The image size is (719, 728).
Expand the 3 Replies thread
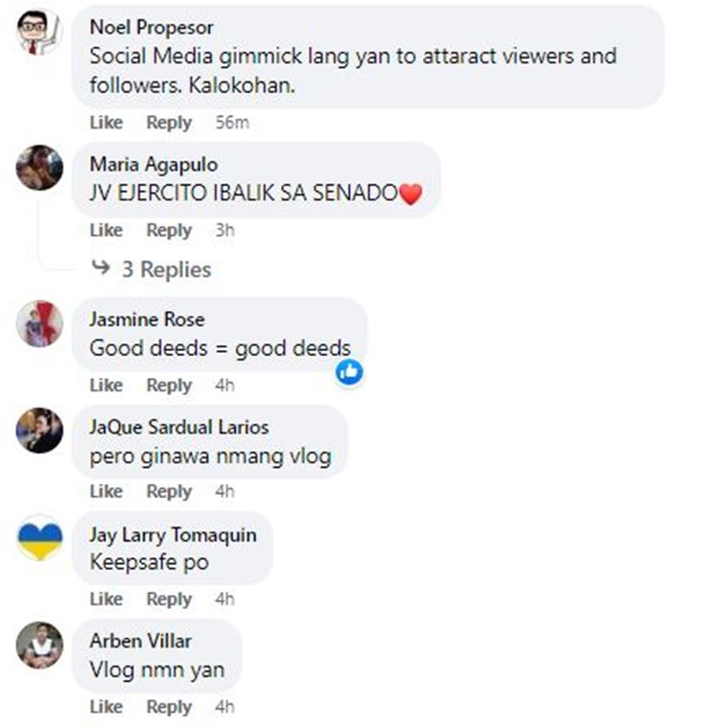(x=166, y=270)
